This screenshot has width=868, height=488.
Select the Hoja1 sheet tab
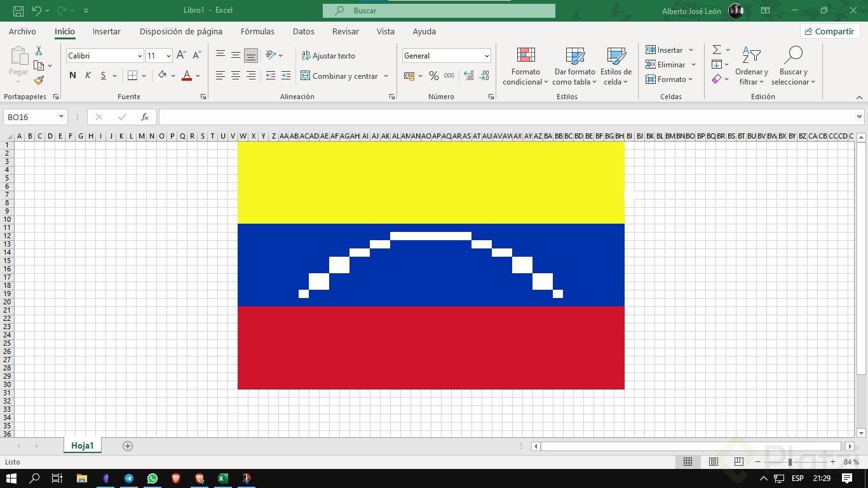click(83, 446)
